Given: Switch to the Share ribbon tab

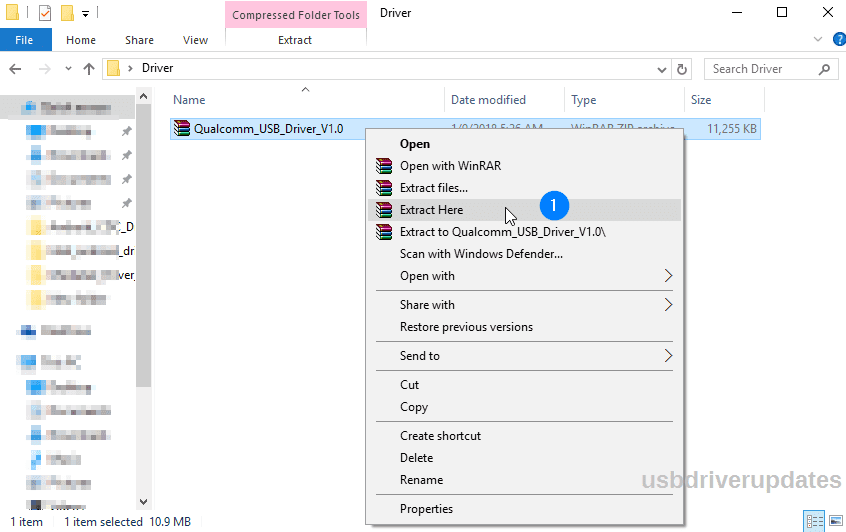Looking at the screenshot, I should (139, 40).
